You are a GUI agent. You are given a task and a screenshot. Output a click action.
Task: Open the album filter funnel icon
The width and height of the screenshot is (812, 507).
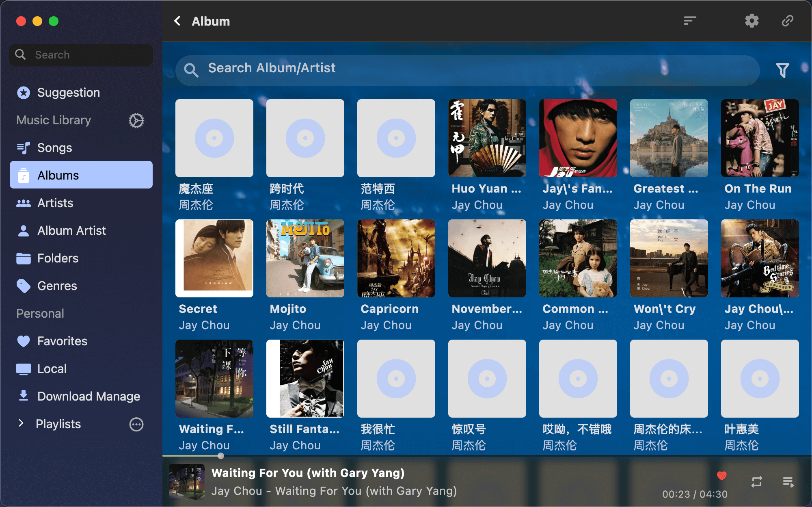coord(783,70)
